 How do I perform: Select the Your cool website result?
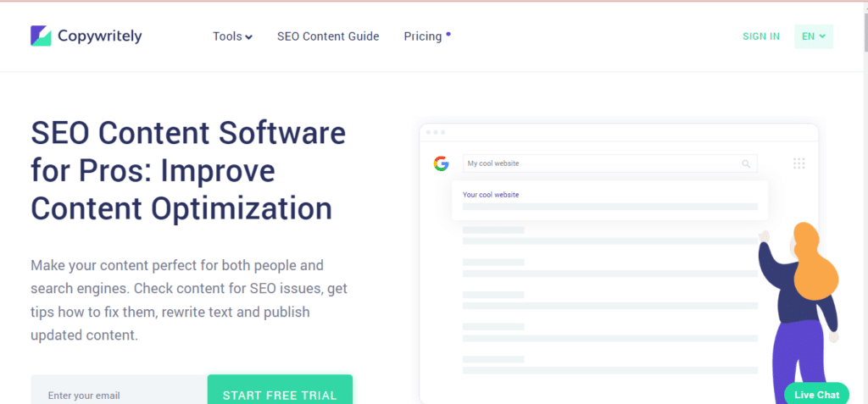pos(491,195)
